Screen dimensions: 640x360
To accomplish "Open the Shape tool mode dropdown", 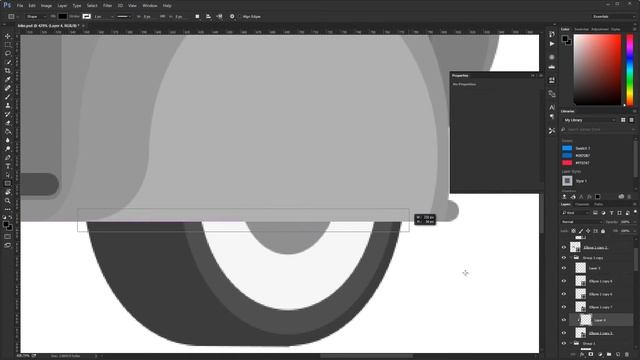I will 36,17.
